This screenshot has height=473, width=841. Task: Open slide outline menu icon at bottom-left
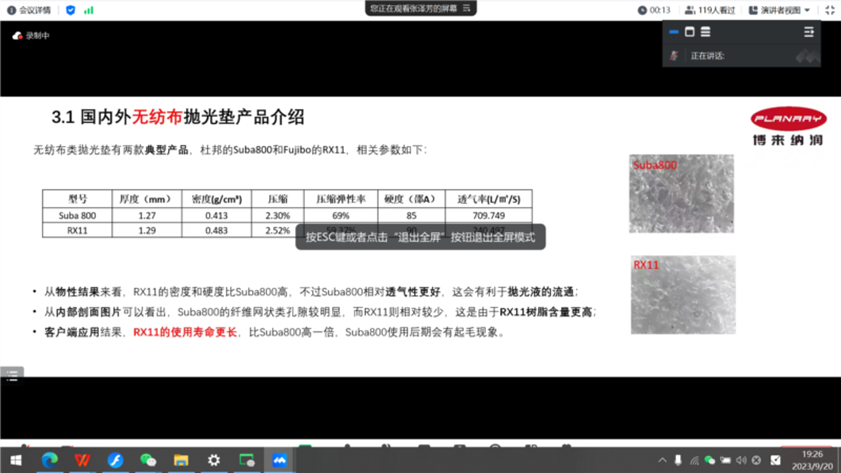click(12, 375)
